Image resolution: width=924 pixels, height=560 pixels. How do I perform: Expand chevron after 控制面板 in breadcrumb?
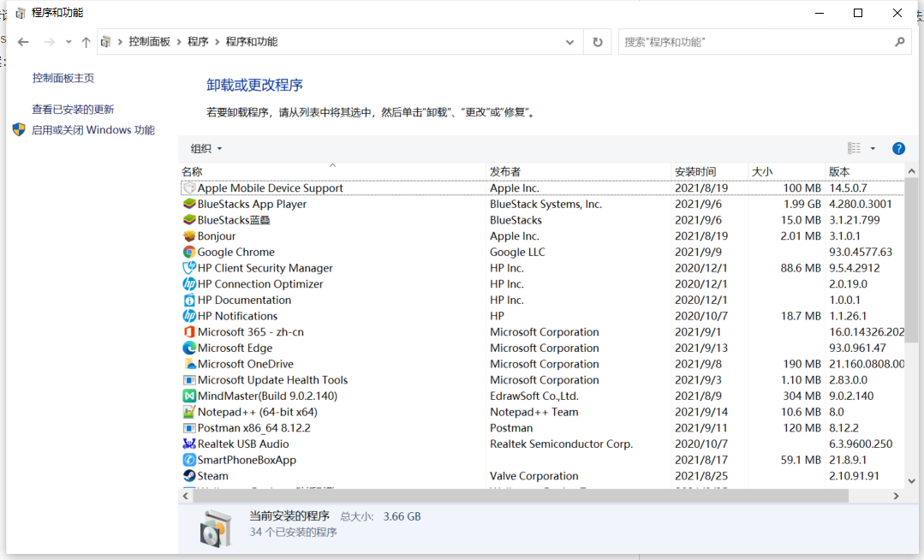click(x=179, y=42)
